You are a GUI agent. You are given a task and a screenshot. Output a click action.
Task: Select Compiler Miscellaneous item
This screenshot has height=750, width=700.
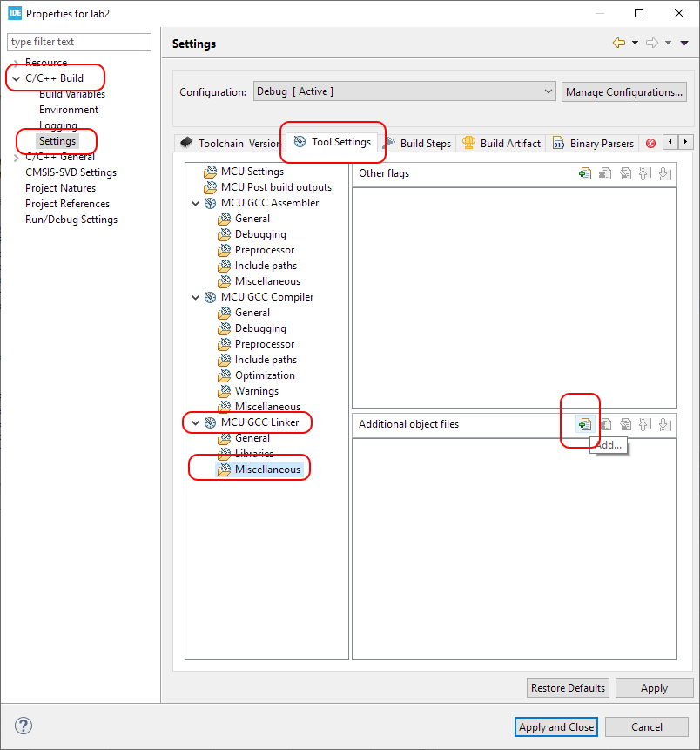pos(259,407)
